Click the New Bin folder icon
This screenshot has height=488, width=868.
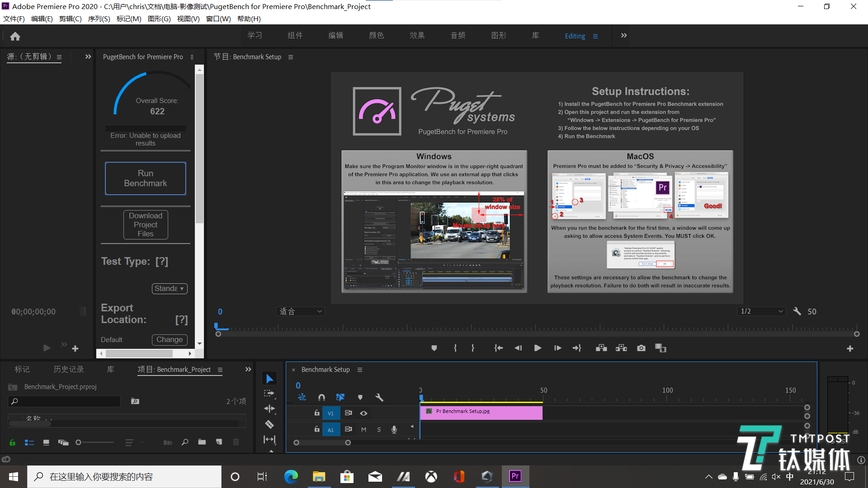(202, 442)
